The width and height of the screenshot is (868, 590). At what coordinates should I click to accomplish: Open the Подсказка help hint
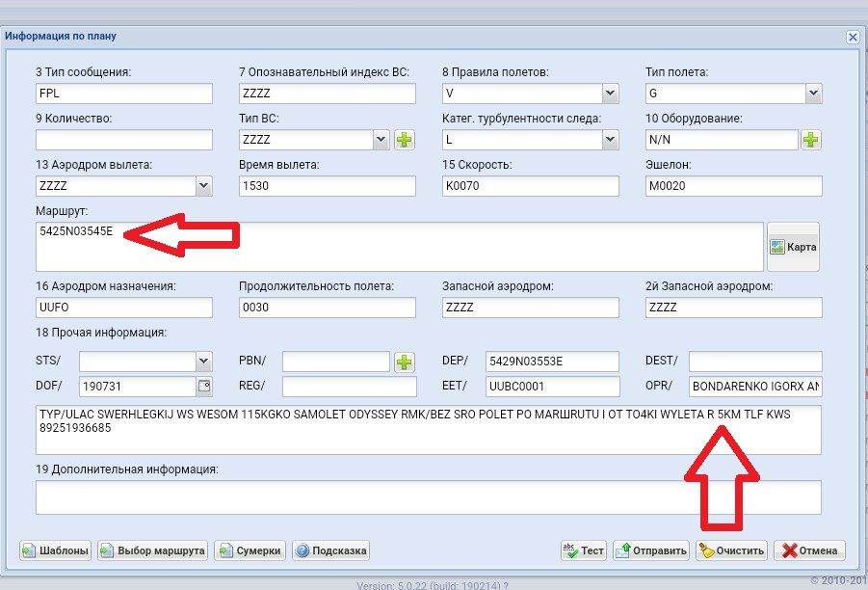coord(331,550)
